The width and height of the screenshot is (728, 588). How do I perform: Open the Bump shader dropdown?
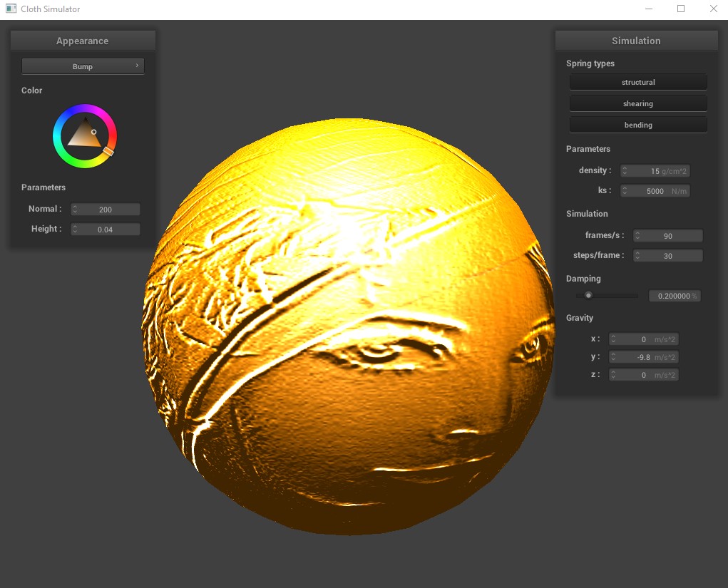[83, 66]
